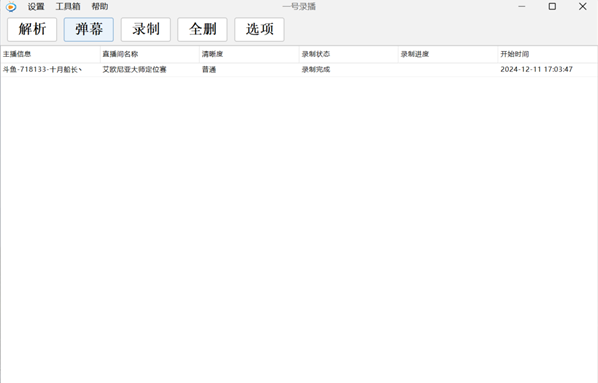Minimize the 一号录播 window
This screenshot has width=598, height=383.
coord(522,6)
